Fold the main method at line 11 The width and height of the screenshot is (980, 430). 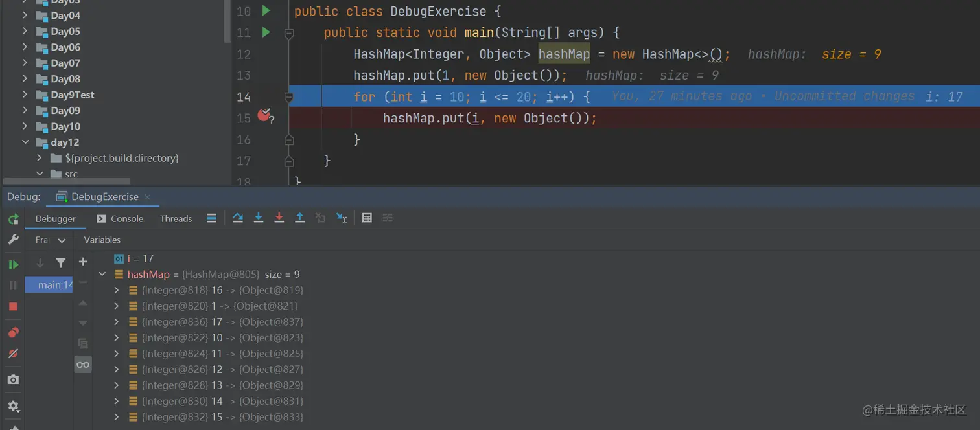pyautogui.click(x=289, y=33)
